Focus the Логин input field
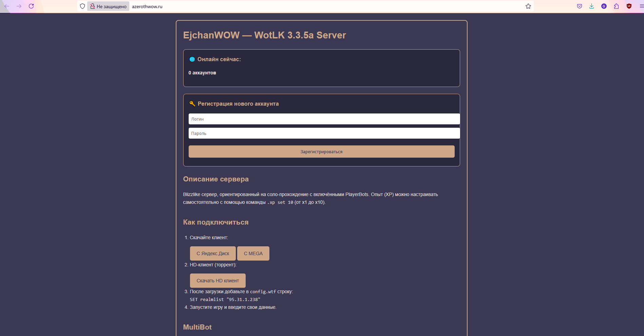Viewport: 644px width, 336px height. tap(324, 119)
